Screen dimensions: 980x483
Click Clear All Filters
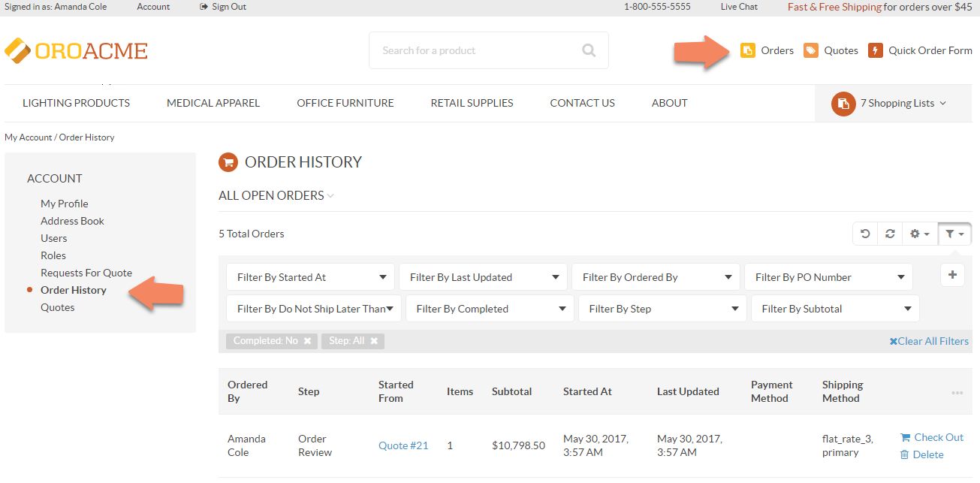coord(929,341)
